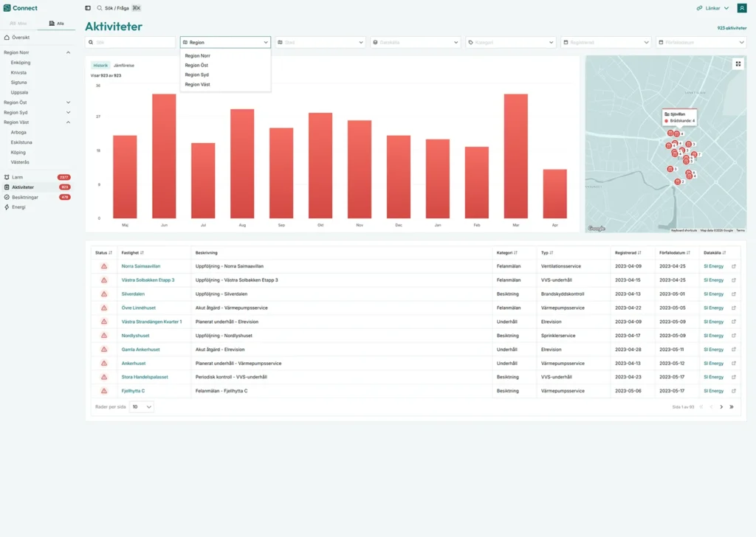Expand map to fullscreen

tap(738, 64)
